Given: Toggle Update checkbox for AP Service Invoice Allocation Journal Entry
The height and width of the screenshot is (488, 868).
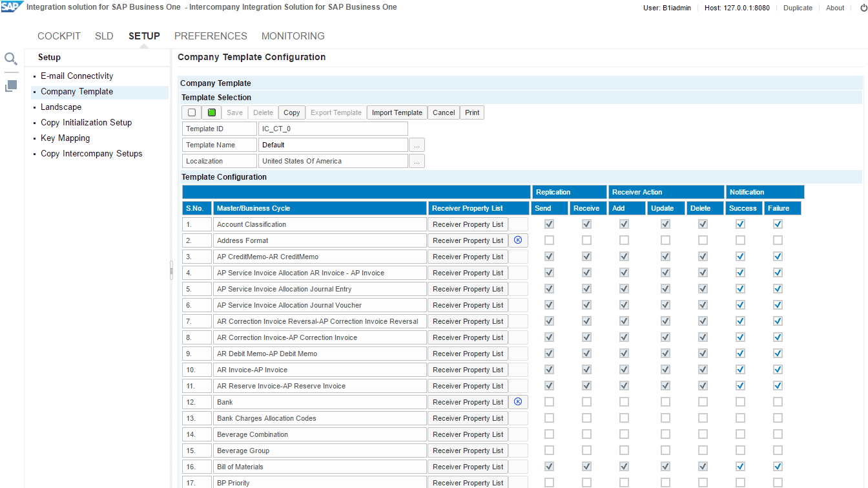Looking at the screenshot, I should click(666, 289).
